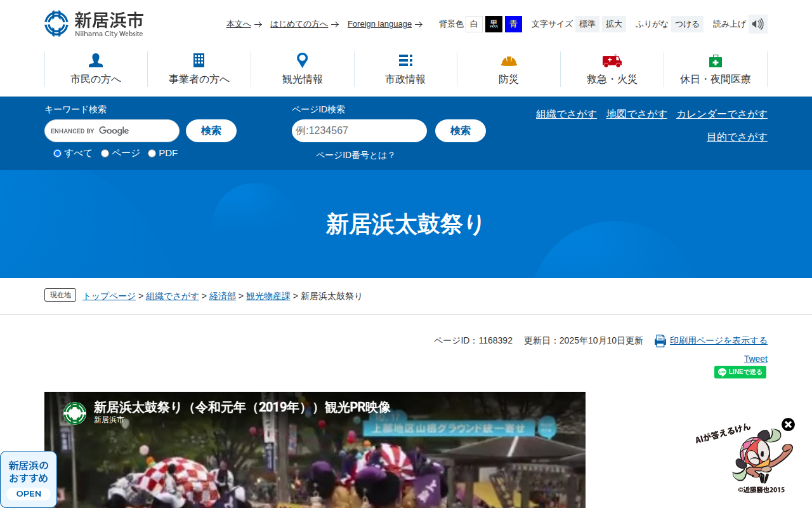Viewport: 812px width, 508px height.
Task: Open 組織でさがす menu link
Action: (x=566, y=114)
